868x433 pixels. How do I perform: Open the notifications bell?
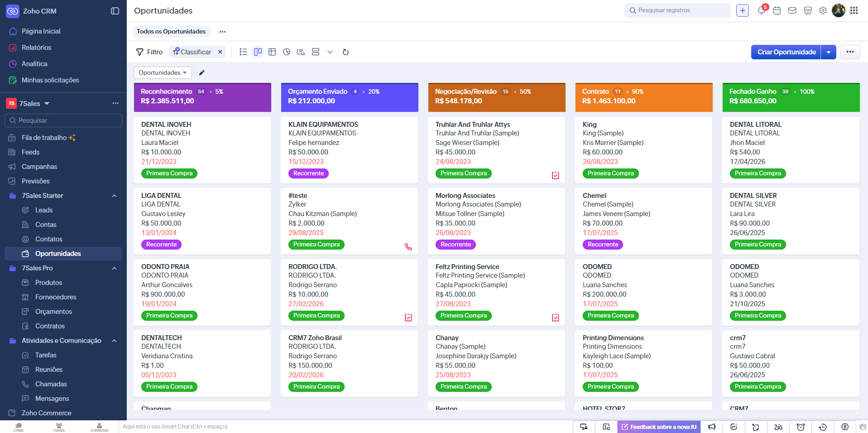(761, 10)
